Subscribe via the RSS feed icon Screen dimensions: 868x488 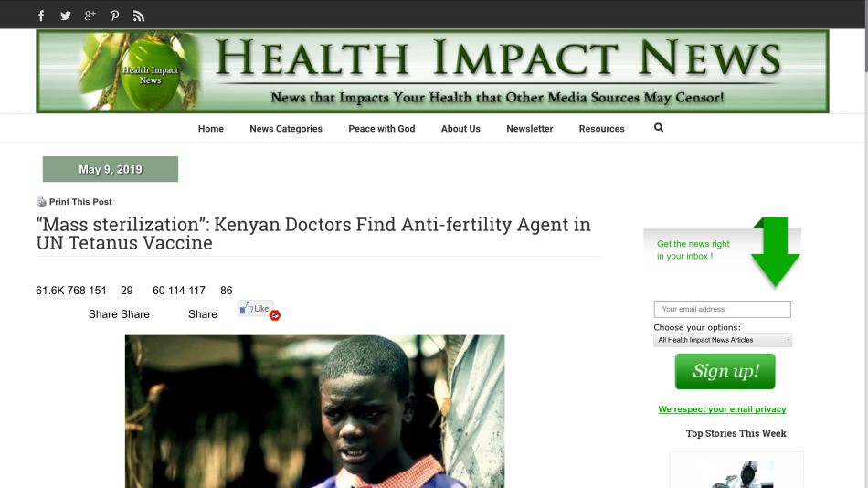click(x=138, y=16)
